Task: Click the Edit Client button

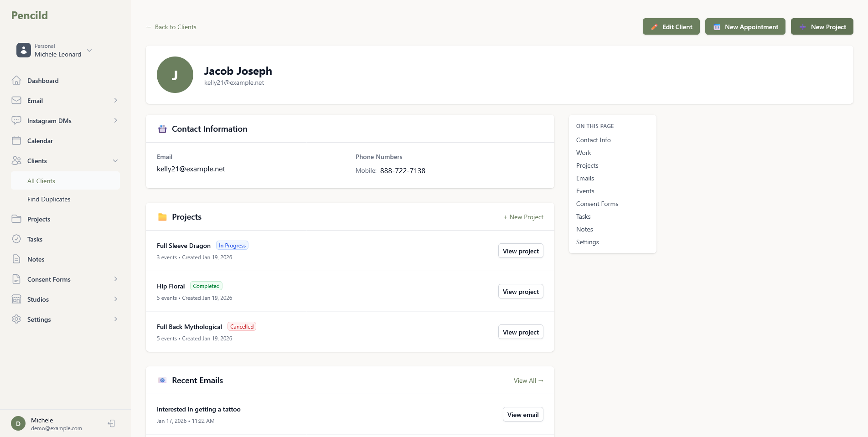Action: [x=671, y=26]
